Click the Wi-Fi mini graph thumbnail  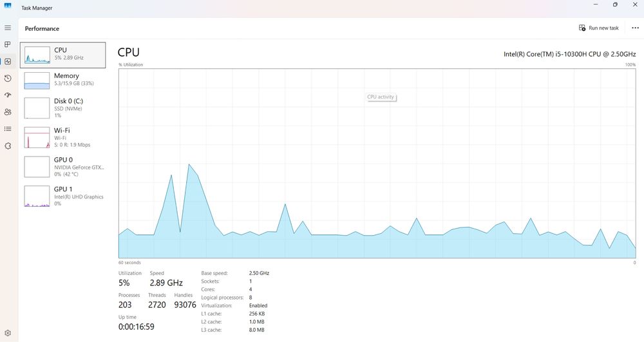click(37, 138)
